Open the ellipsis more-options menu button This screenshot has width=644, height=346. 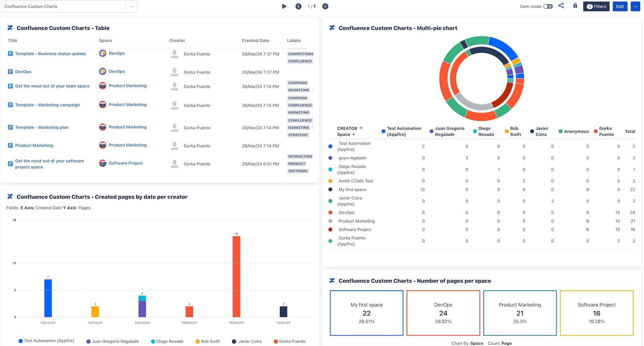tap(635, 6)
